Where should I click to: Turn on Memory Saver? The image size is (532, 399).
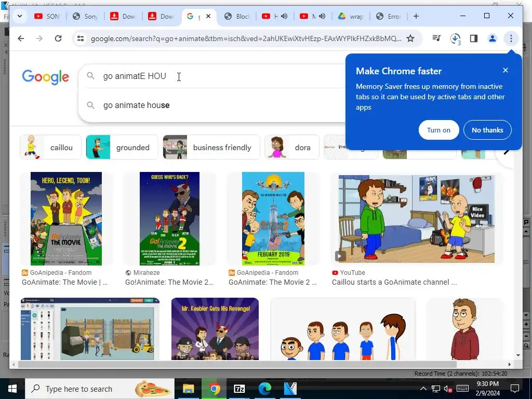click(438, 130)
